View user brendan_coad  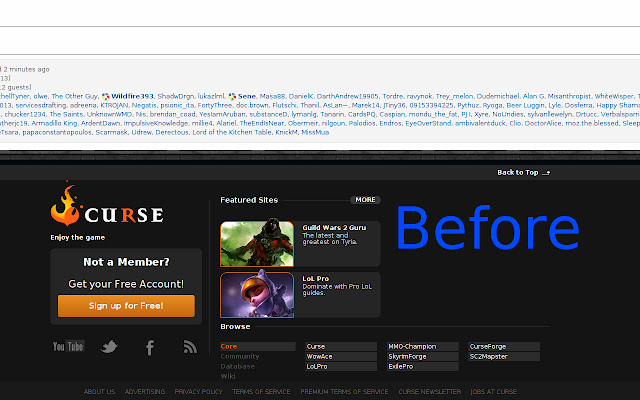[x=172, y=114]
